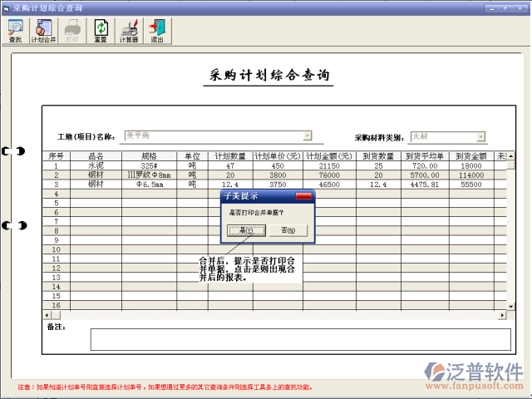Click the 计划金额(元) column header
This screenshot has height=399, width=532.
coord(329,156)
